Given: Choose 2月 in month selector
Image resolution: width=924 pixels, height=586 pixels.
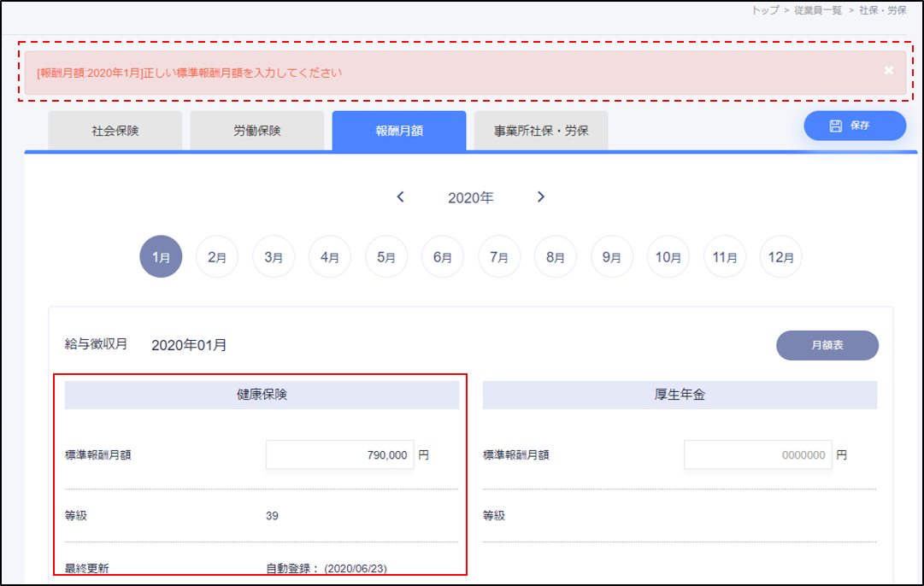Looking at the screenshot, I should [217, 256].
